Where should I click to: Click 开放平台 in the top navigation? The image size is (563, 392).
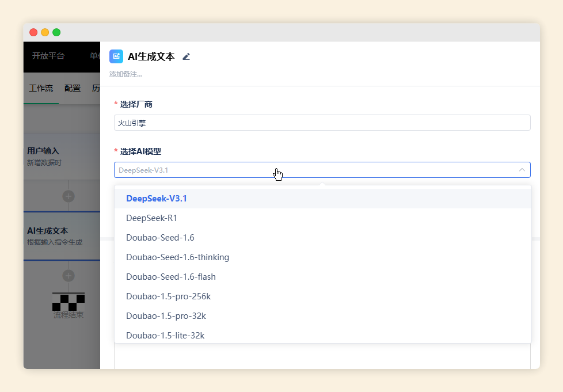coord(48,56)
